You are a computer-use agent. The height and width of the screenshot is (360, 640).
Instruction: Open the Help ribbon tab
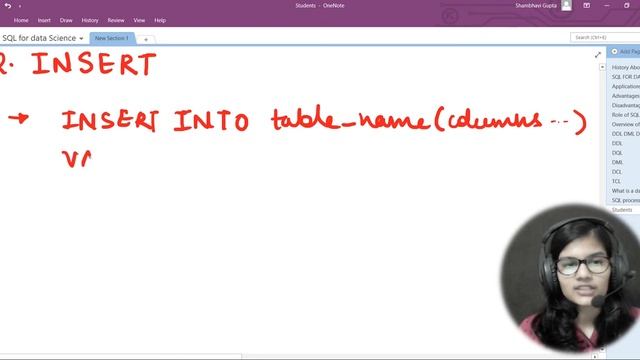(x=160, y=20)
